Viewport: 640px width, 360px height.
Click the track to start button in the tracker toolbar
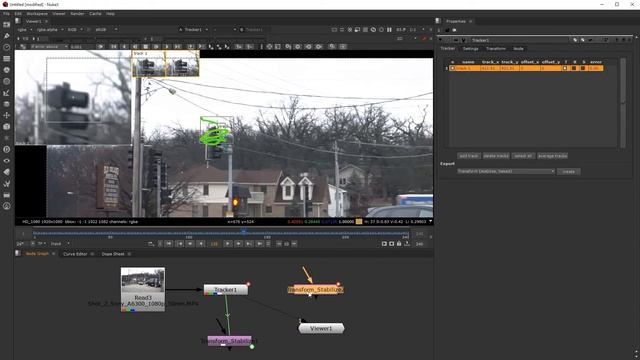click(114, 47)
